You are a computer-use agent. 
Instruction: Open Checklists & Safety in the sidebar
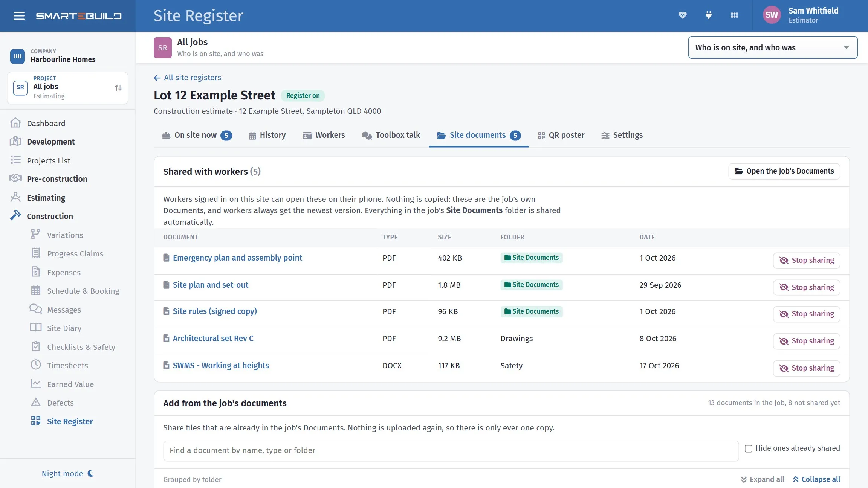tap(81, 347)
